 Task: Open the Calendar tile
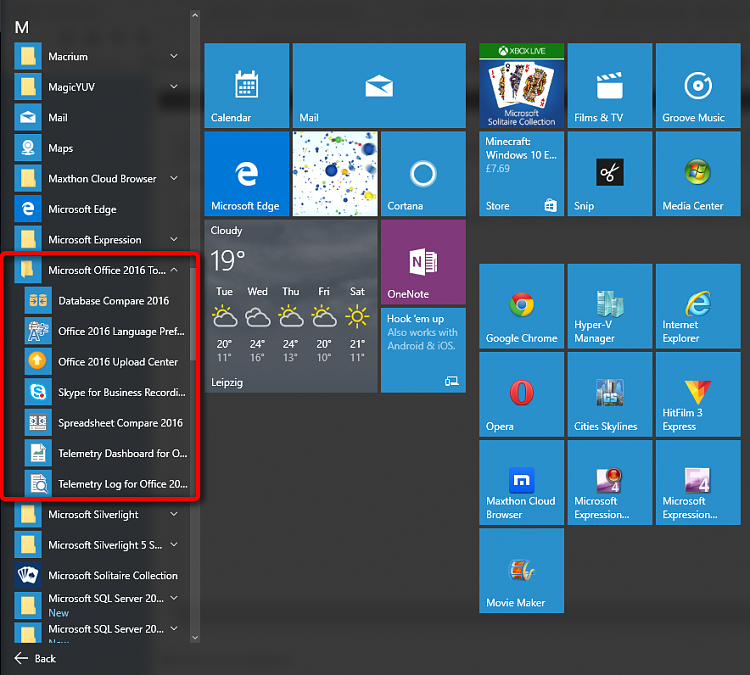246,85
